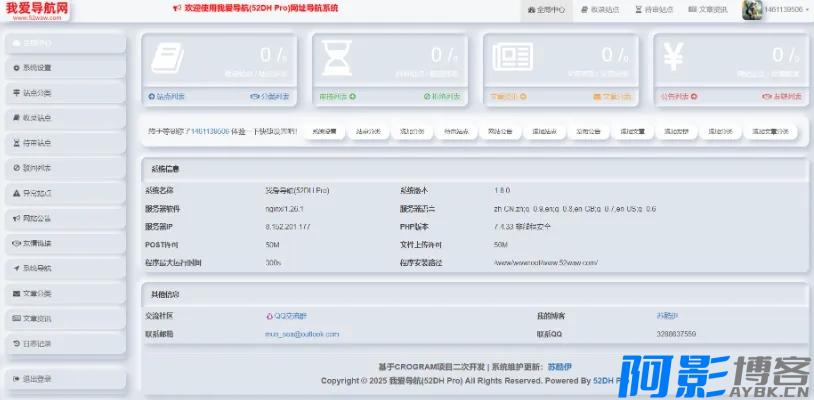Switch to 文章资讯 in the top navigation
The height and width of the screenshot is (400, 814).
pyautogui.click(x=708, y=10)
